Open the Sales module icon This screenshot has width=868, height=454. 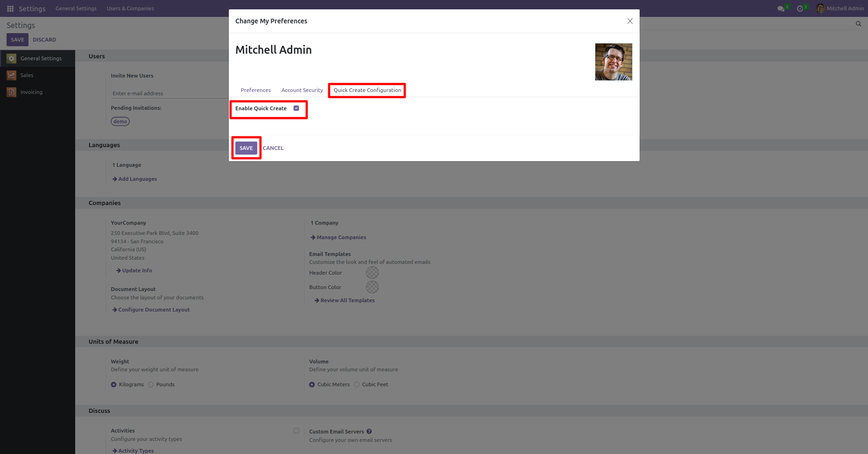(x=12, y=75)
